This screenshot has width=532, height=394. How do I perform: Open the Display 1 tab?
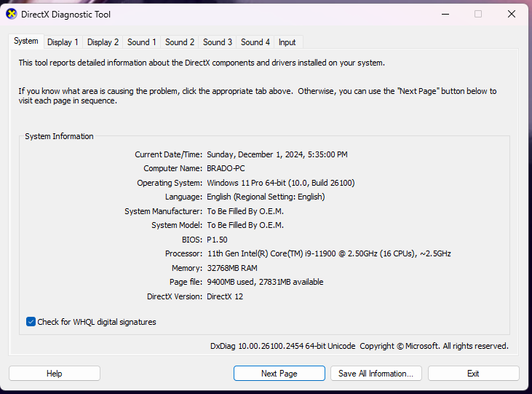[x=63, y=42]
